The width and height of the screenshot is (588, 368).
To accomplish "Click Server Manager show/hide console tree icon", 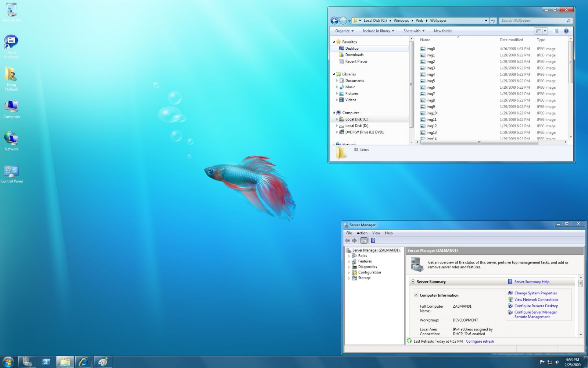I will point(364,241).
